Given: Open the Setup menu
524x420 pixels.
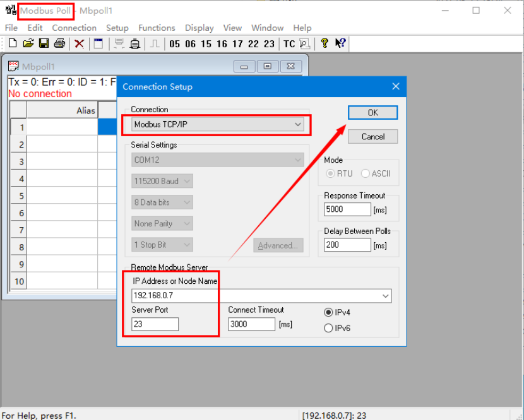Looking at the screenshot, I should tap(117, 28).
